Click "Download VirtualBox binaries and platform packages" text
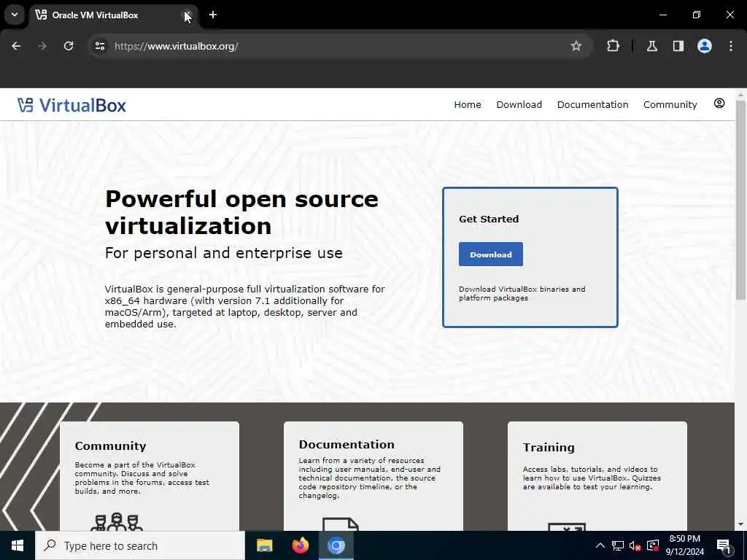 click(522, 293)
